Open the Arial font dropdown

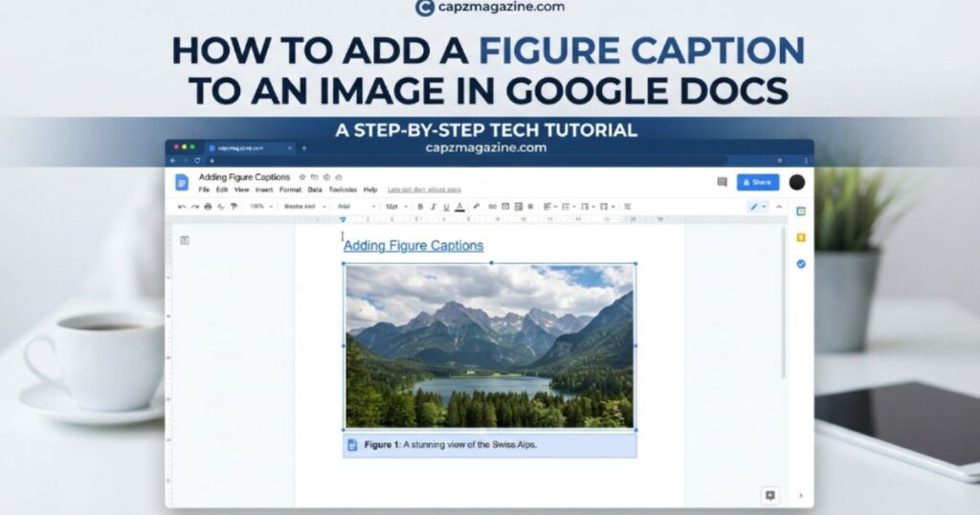coord(357,206)
